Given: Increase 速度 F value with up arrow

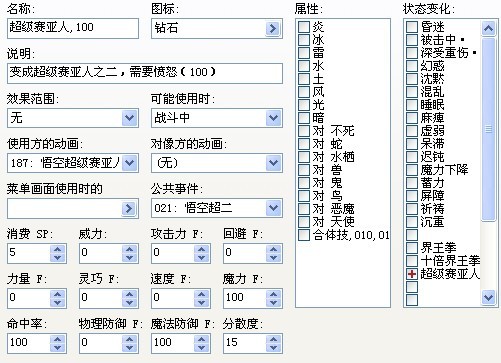Looking at the screenshot, I should [x=201, y=294].
